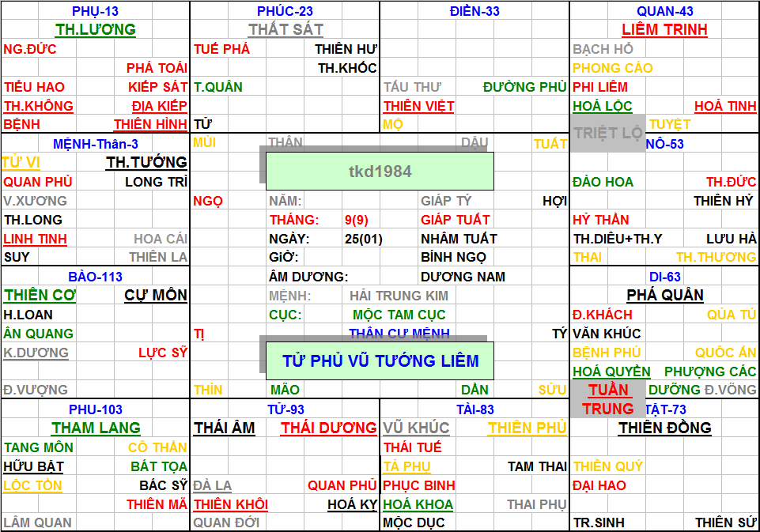Click the LIÊM TRINH star heading

[664, 30]
